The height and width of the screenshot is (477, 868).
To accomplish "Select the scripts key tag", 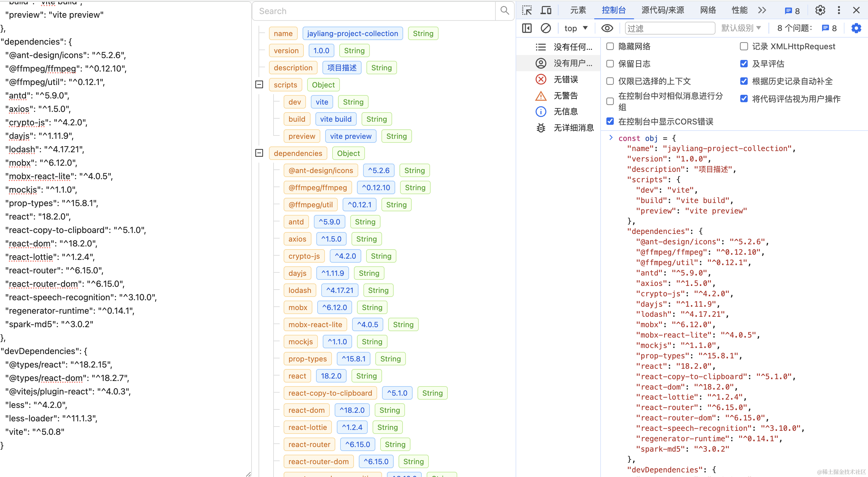I will pyautogui.click(x=285, y=85).
